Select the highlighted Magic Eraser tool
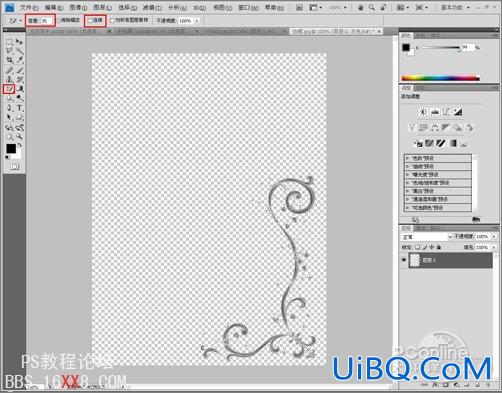 pyautogui.click(x=9, y=89)
